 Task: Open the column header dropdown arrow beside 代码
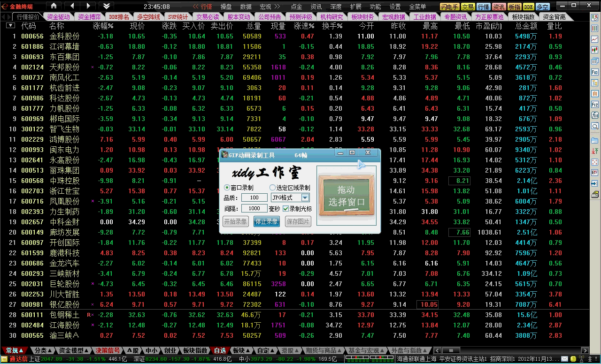[10, 25]
